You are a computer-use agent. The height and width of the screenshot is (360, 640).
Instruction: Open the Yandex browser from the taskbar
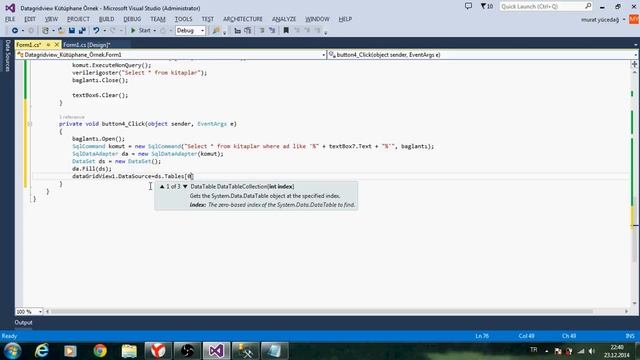(x=158, y=351)
